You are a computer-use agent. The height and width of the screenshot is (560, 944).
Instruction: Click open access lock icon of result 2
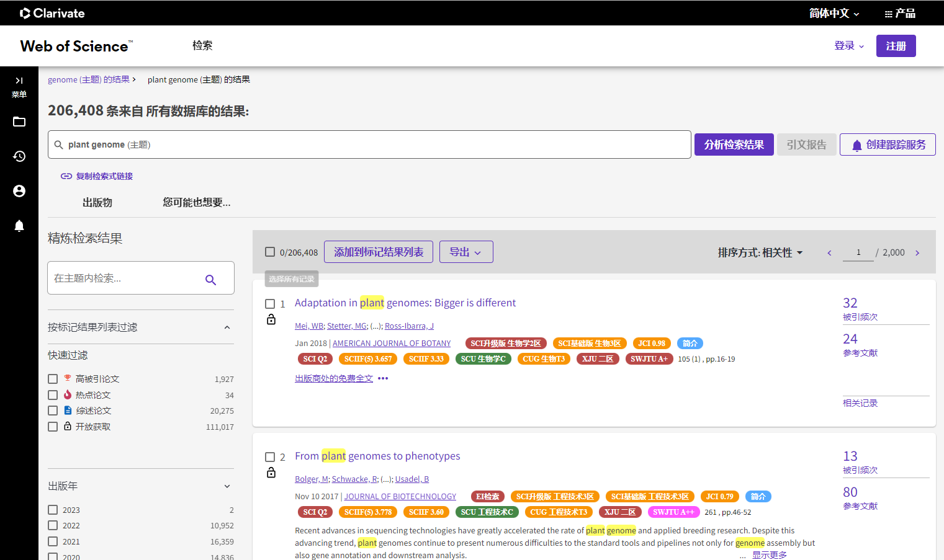point(271,473)
